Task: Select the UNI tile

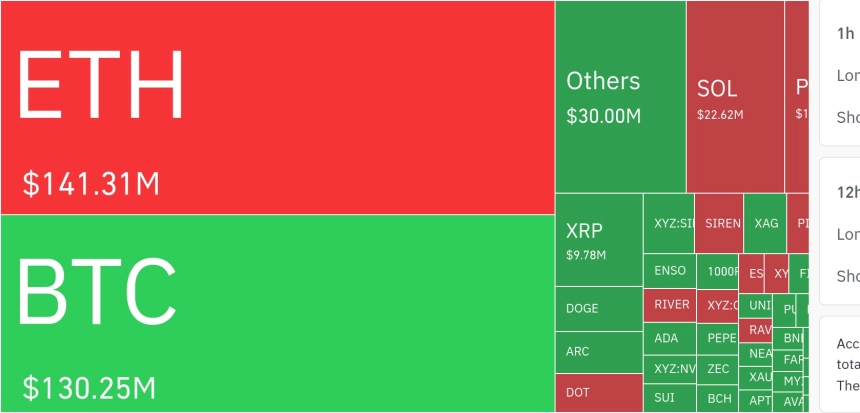Action: pos(759,305)
